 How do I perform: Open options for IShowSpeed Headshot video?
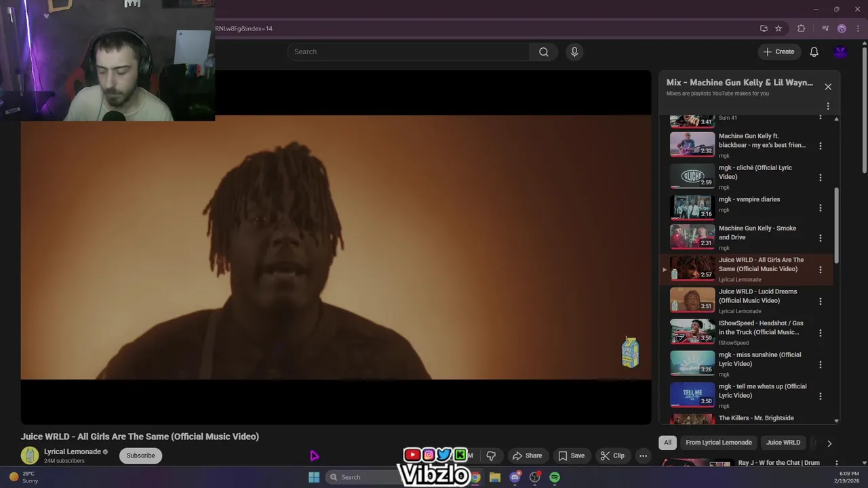tap(821, 333)
